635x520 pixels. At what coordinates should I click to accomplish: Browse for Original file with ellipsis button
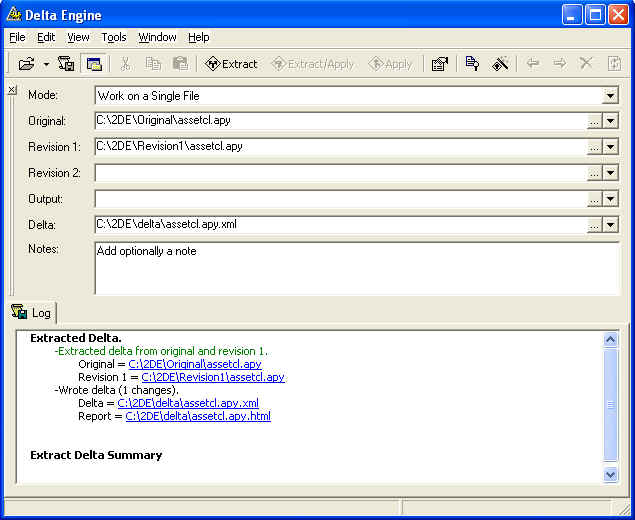pos(594,121)
